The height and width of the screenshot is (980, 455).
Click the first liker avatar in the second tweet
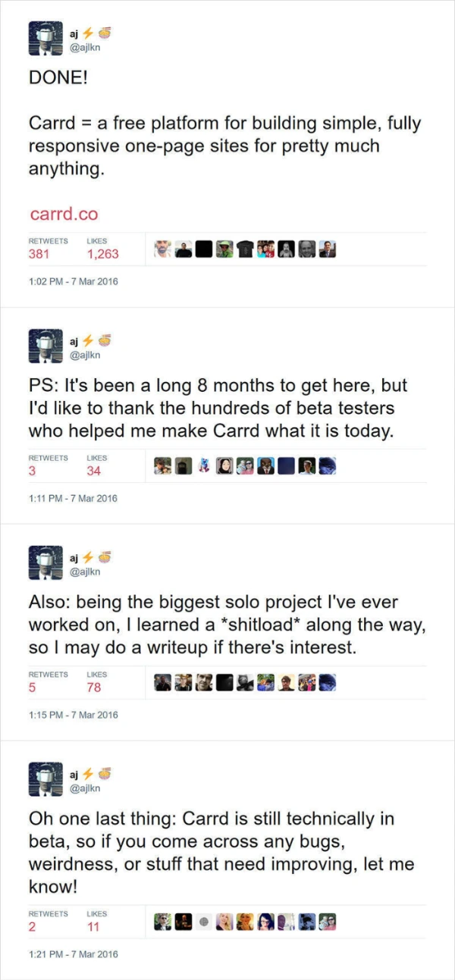(162, 466)
